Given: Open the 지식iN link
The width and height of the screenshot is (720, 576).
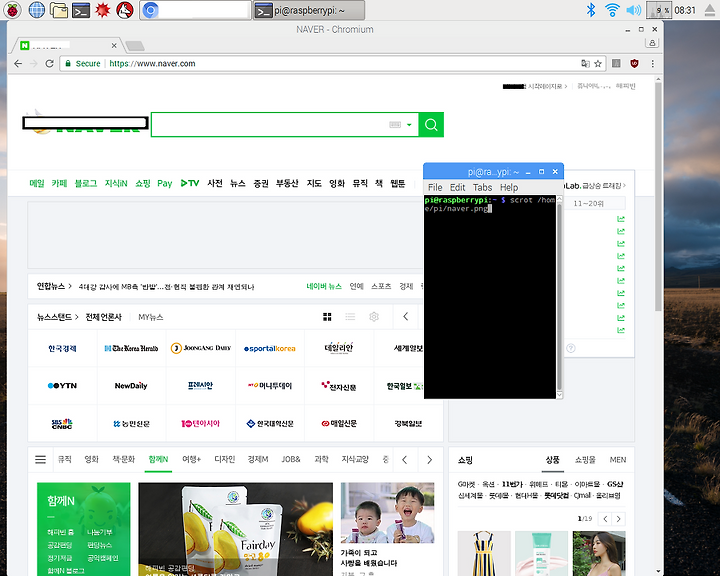Looking at the screenshot, I should [116, 183].
